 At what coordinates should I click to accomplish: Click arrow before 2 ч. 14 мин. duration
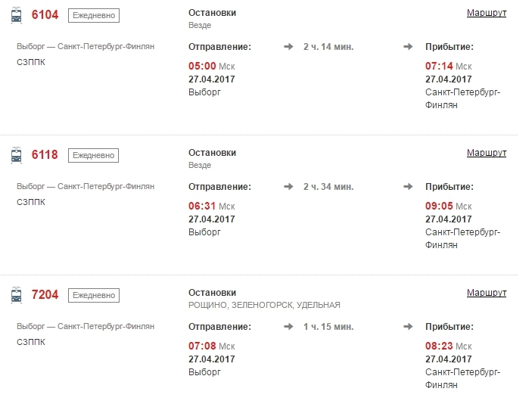(288, 46)
